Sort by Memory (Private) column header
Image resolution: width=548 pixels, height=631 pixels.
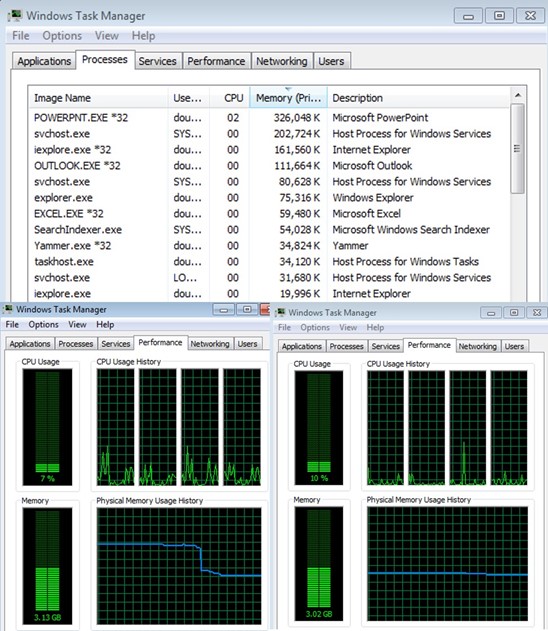pos(288,98)
